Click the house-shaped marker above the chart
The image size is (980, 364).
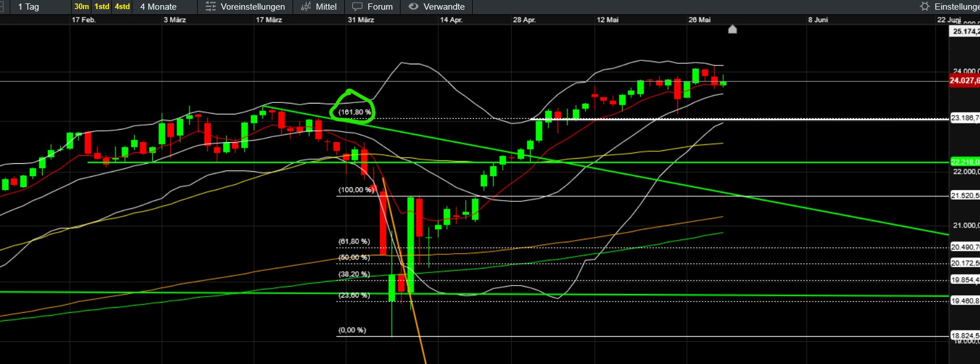pos(732,29)
